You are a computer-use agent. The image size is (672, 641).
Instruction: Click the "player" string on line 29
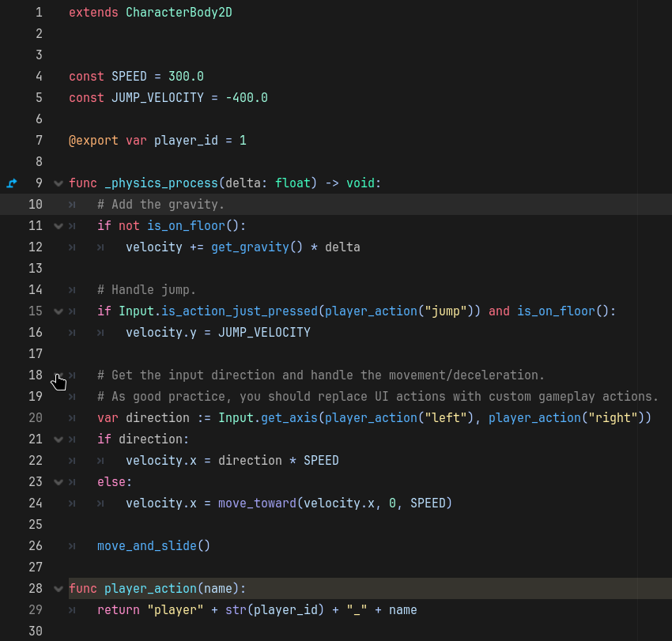tap(176, 610)
